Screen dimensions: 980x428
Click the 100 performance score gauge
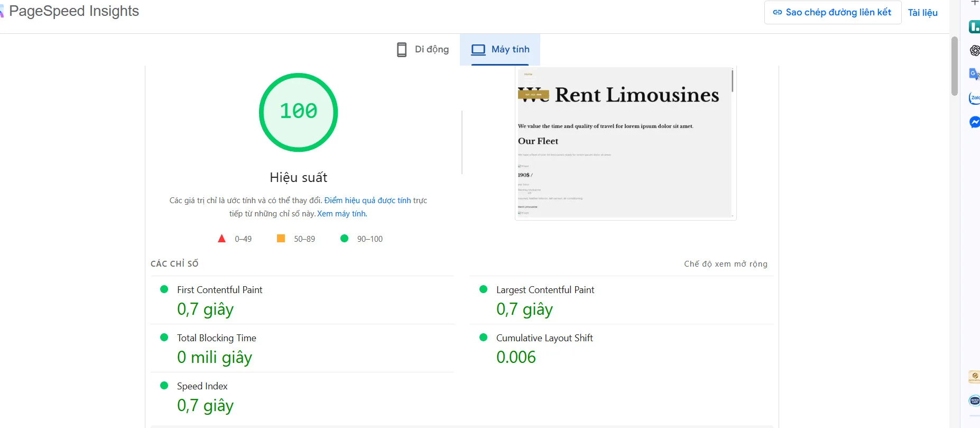coord(299,112)
